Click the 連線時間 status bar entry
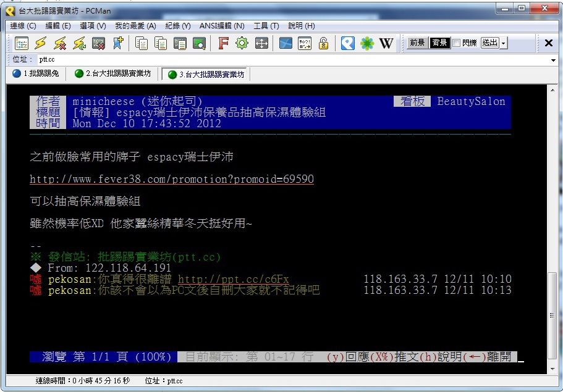This screenshot has height=392, width=563. point(83,380)
